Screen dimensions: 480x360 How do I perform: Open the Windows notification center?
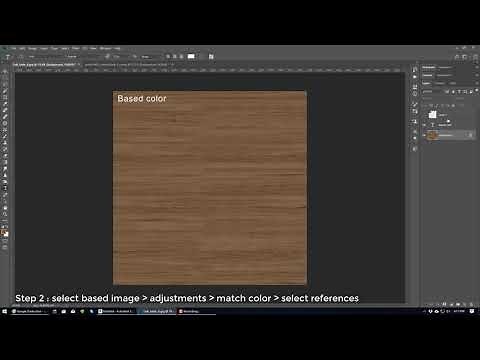(x=472, y=311)
